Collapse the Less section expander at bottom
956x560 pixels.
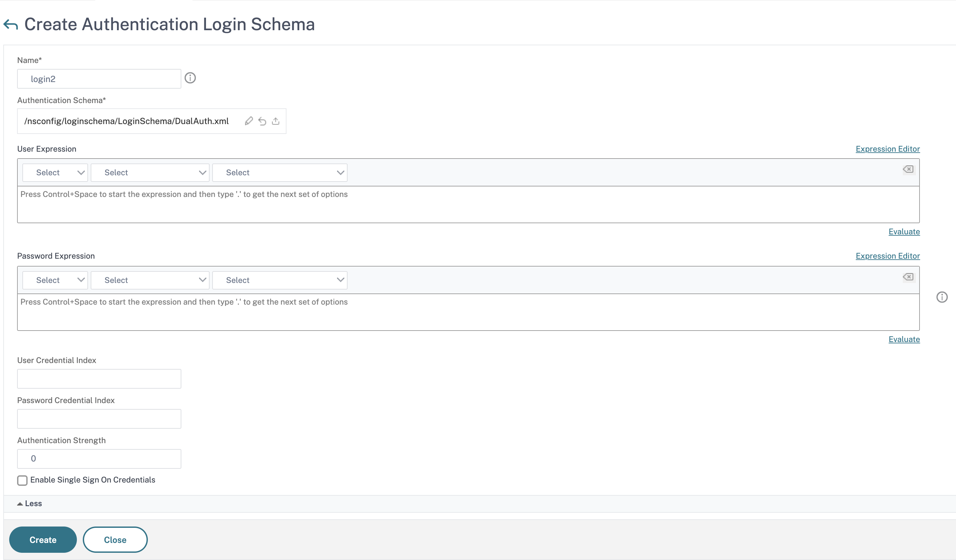(29, 503)
